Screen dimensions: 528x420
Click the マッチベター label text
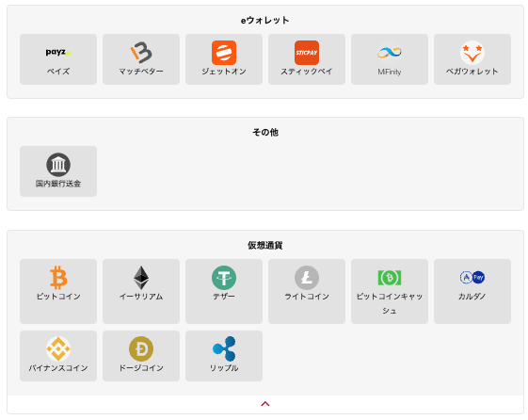tap(141, 72)
